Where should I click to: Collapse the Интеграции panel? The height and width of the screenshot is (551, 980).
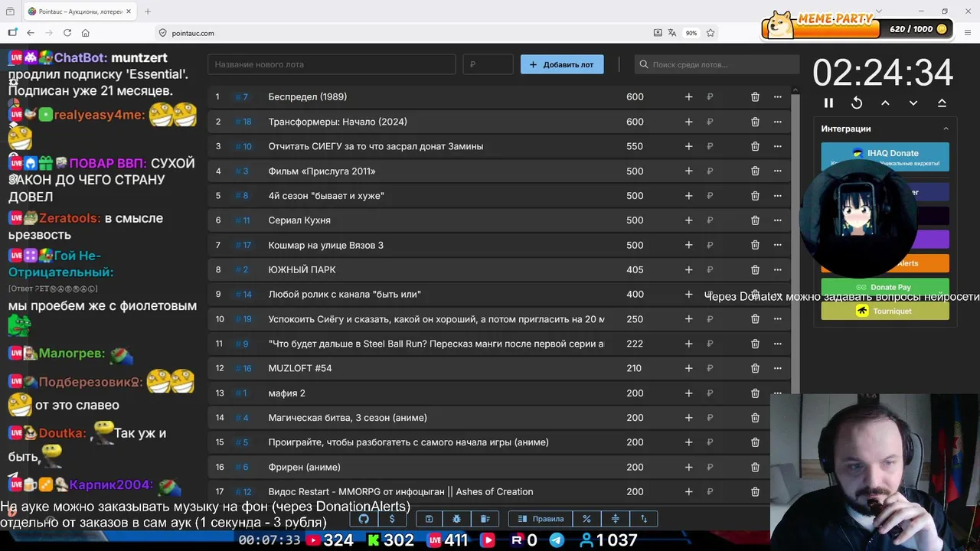tap(946, 129)
